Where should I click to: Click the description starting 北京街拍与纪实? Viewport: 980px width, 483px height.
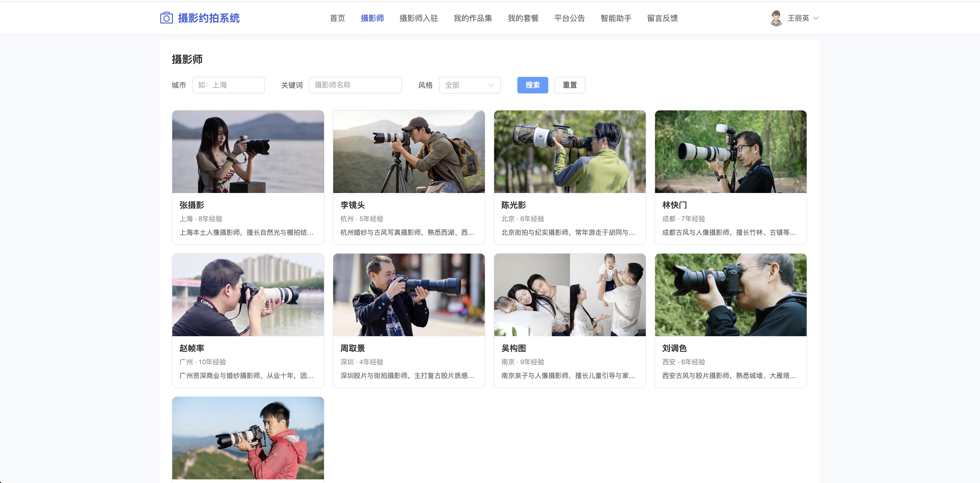tap(568, 232)
